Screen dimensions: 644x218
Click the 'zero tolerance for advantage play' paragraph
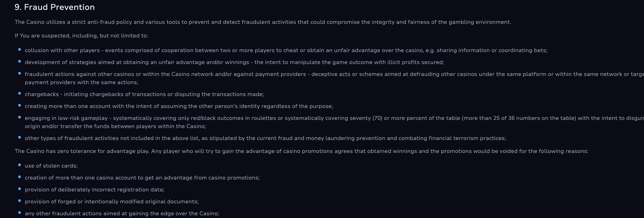(301, 151)
